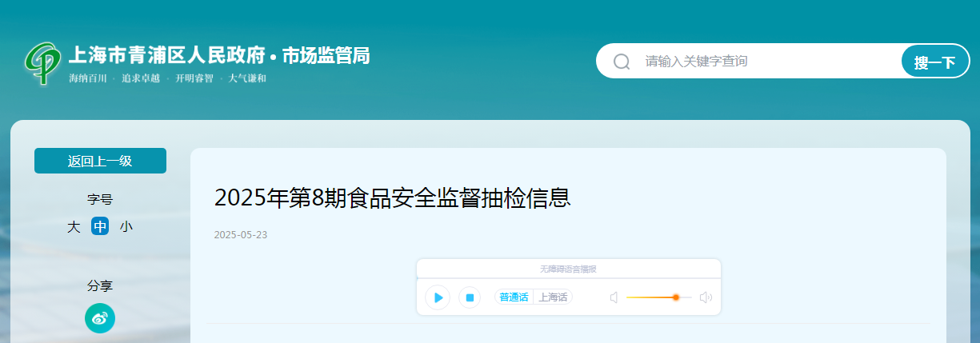Stop the voice broadcast playback
980x343 pixels.
[x=470, y=297]
